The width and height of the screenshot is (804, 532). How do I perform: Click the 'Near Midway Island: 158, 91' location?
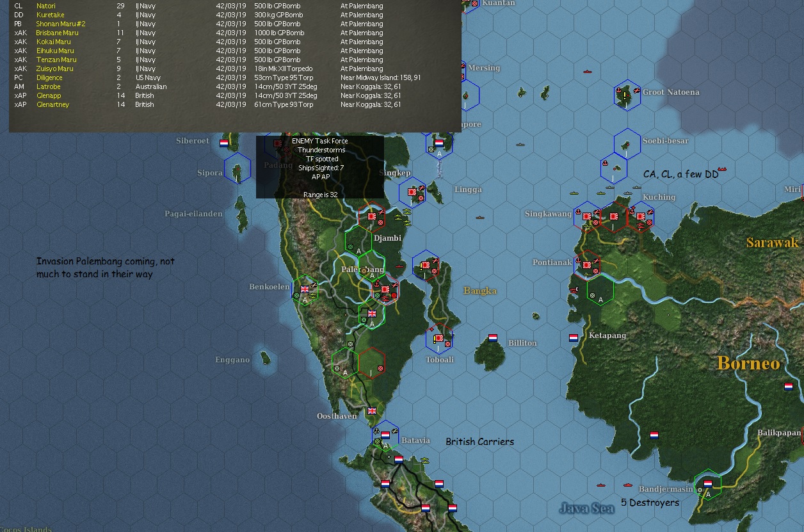coord(381,77)
